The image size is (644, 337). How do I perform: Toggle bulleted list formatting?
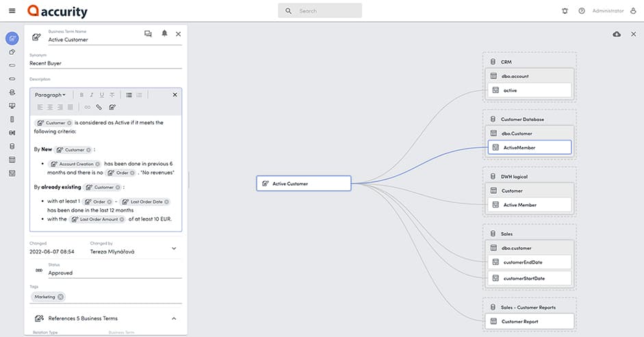pyautogui.click(x=129, y=95)
